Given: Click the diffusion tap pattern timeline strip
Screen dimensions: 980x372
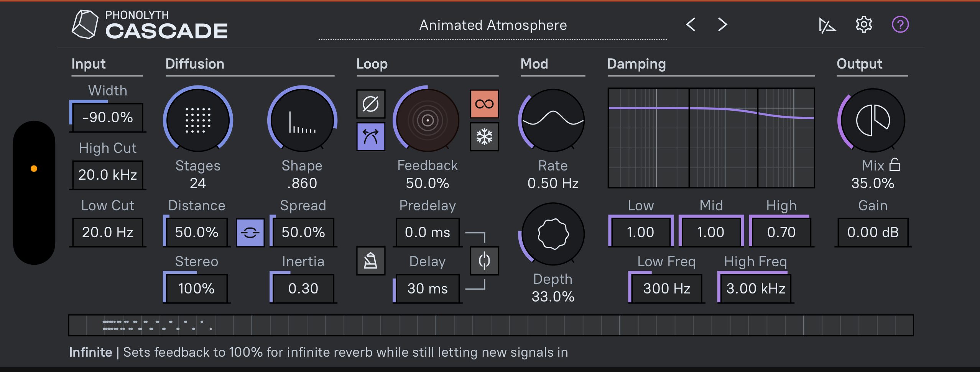Looking at the screenshot, I should pos(491,325).
